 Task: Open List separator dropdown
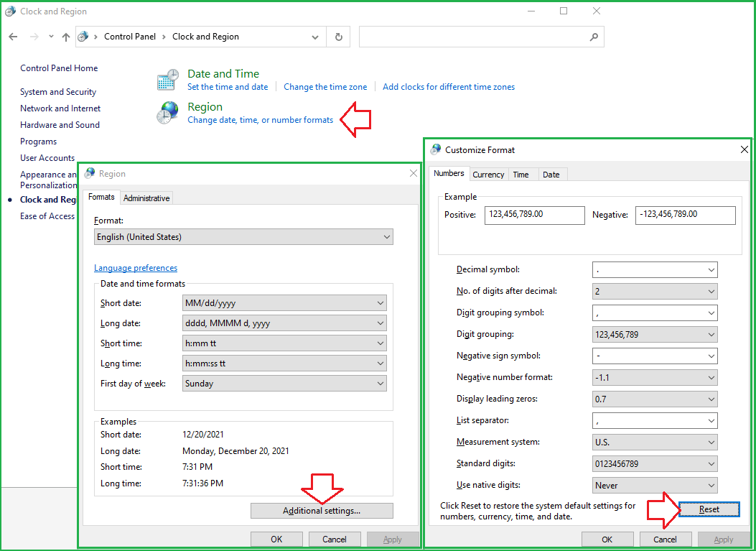[655, 421]
